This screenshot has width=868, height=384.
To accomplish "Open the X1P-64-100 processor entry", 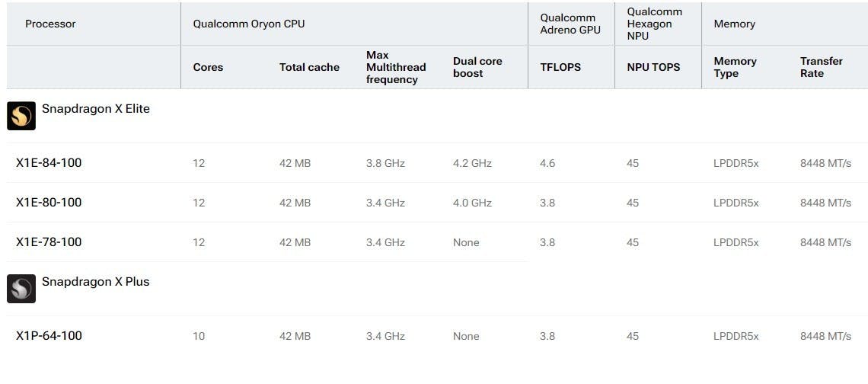I will click(x=437, y=336).
